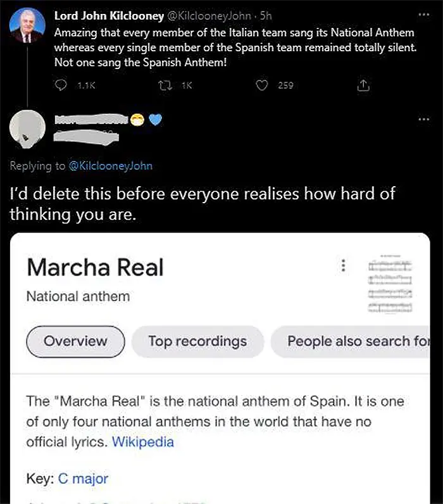The height and width of the screenshot is (504, 443).
Task: Click the C major key link
Action: [x=83, y=479]
